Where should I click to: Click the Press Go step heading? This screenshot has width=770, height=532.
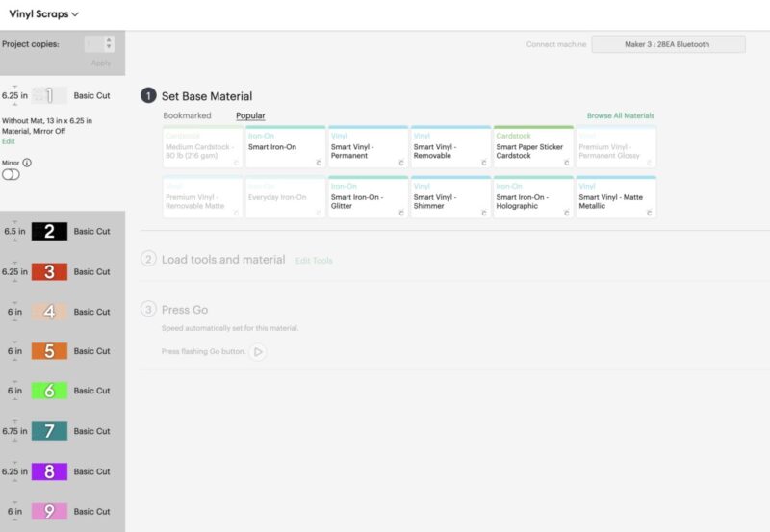[185, 310]
